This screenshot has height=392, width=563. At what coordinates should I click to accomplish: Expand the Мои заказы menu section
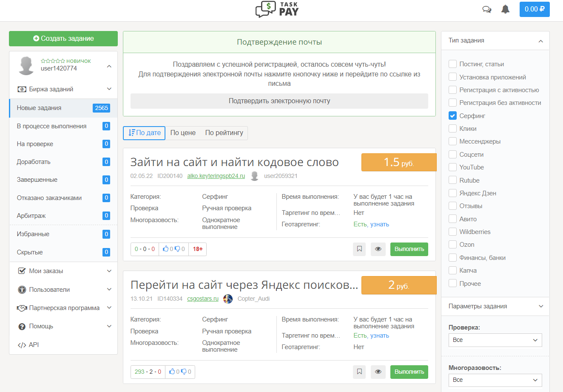tap(63, 271)
